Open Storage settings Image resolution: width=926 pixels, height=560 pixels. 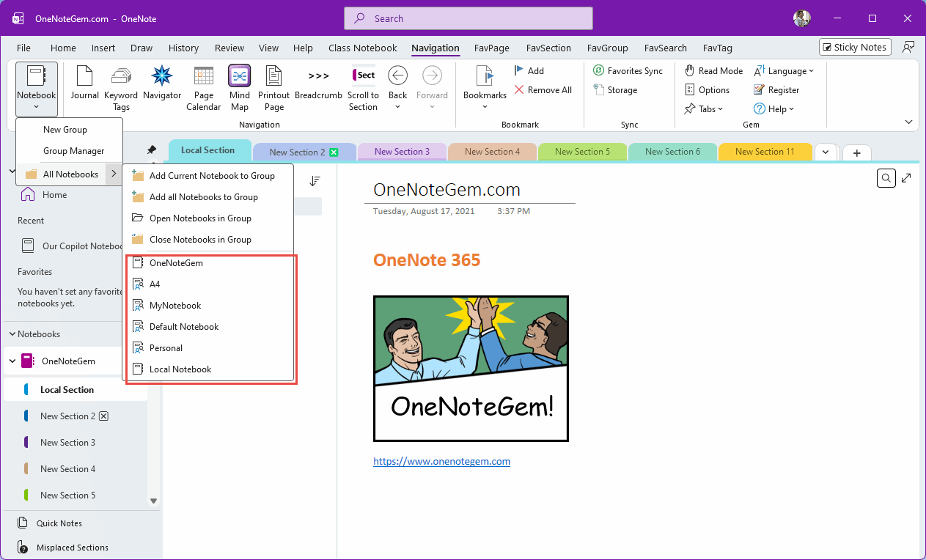[615, 90]
